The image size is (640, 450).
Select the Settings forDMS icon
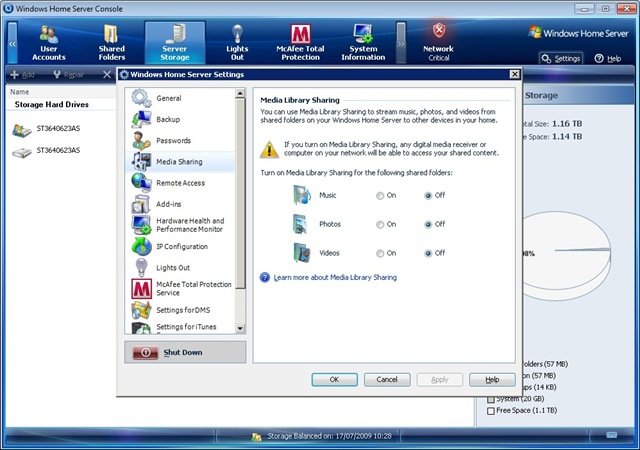pyautogui.click(x=141, y=310)
